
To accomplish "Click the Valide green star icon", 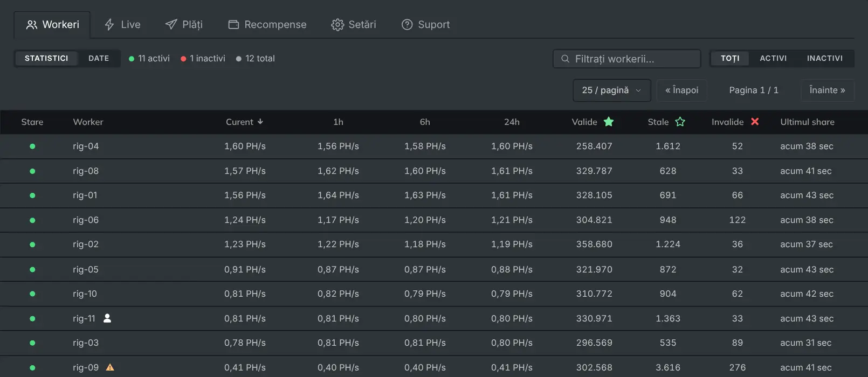I will coord(609,122).
